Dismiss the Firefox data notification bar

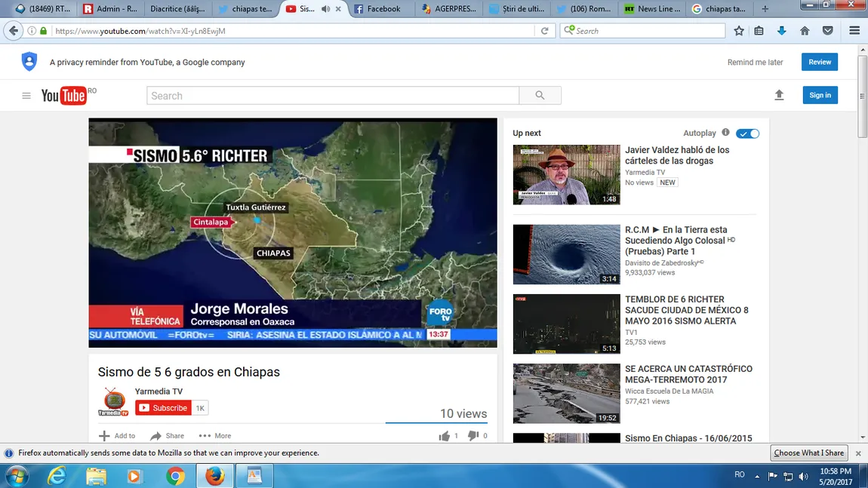pyautogui.click(x=858, y=453)
